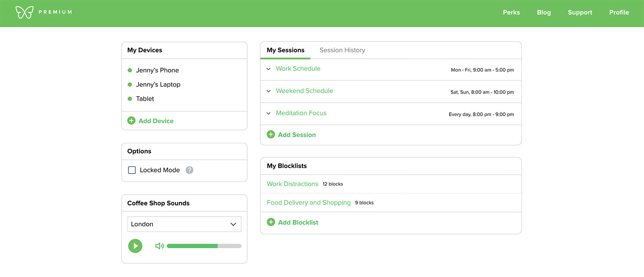644x277 pixels.
Task: Expand the Work Schedule session chevron
Action: tap(268, 69)
